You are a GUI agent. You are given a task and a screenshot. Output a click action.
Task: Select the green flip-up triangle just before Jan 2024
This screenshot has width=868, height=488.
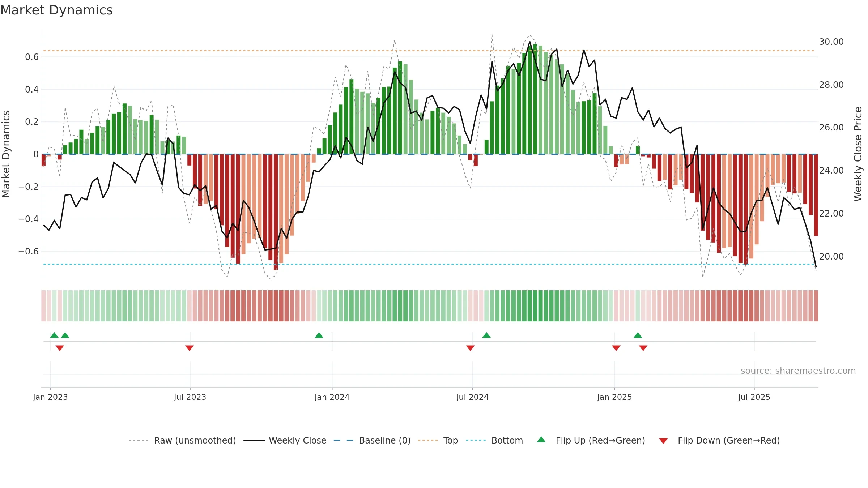coord(319,335)
